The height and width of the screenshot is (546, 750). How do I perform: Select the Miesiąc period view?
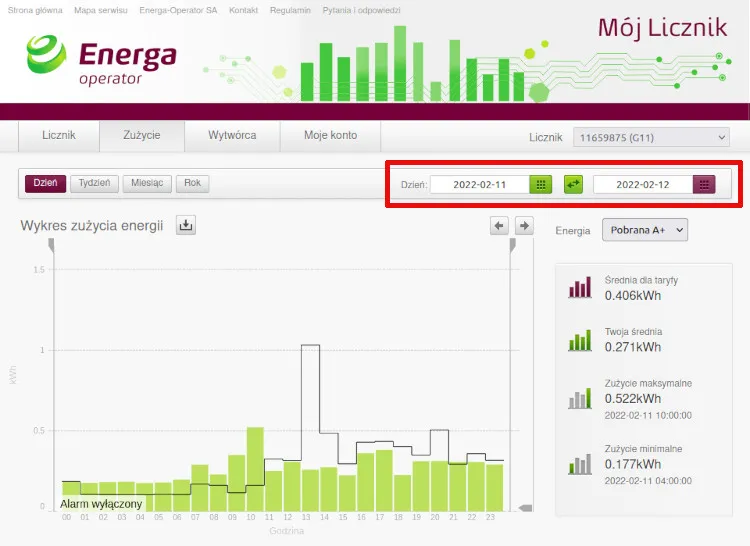point(147,183)
